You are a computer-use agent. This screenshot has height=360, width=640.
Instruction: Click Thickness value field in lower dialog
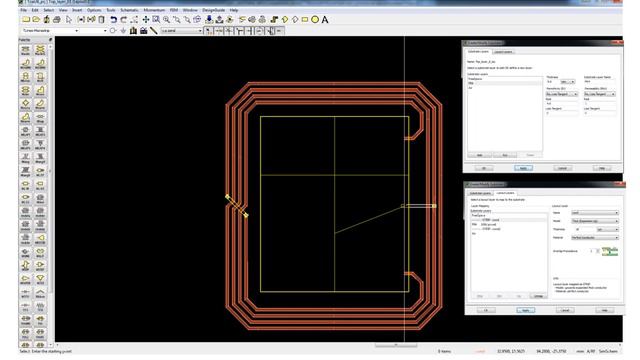583,229
